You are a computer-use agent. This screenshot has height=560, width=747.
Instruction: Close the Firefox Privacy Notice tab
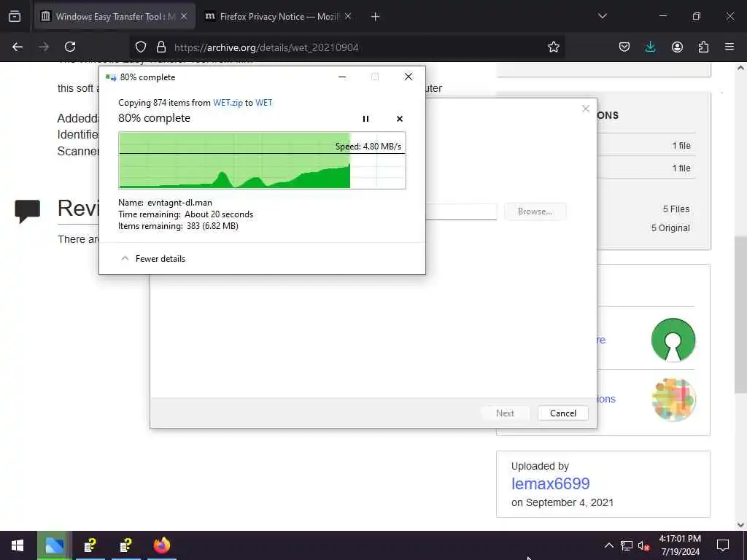[348, 17]
